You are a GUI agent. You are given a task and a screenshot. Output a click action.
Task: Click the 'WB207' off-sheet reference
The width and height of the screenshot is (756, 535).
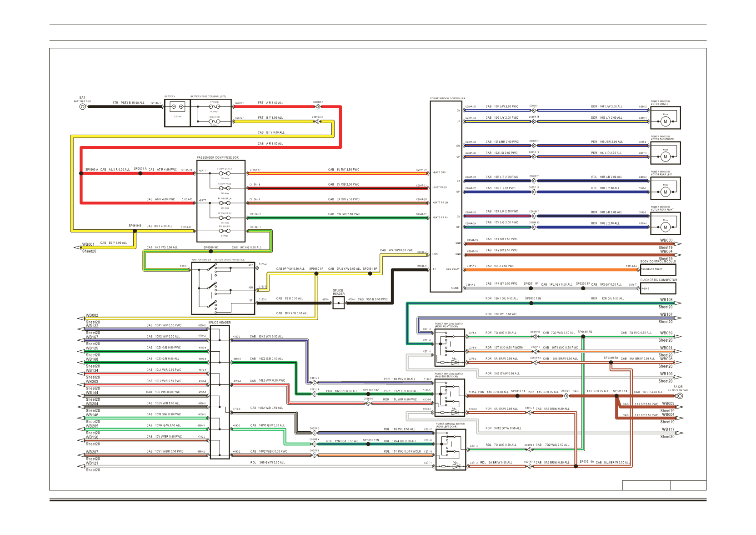coord(92,452)
